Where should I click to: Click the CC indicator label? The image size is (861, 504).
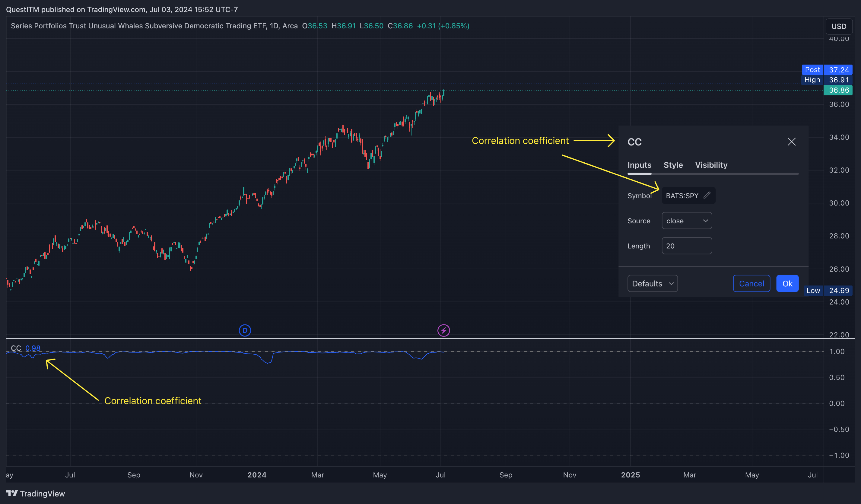point(16,348)
